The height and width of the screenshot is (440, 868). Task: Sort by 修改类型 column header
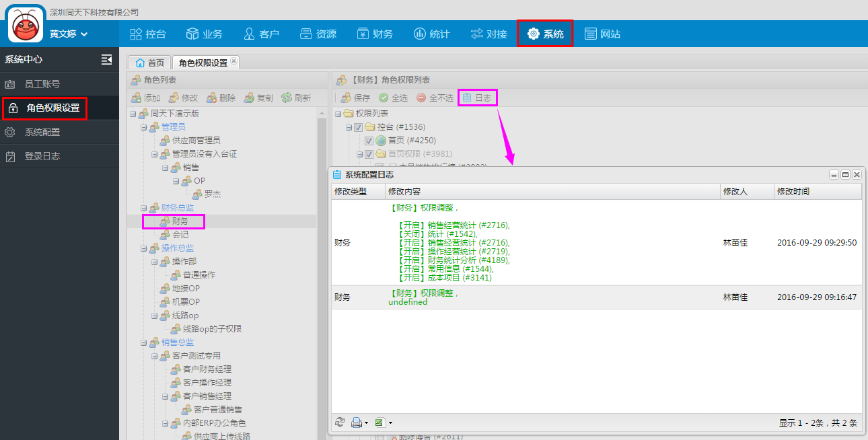click(x=358, y=192)
